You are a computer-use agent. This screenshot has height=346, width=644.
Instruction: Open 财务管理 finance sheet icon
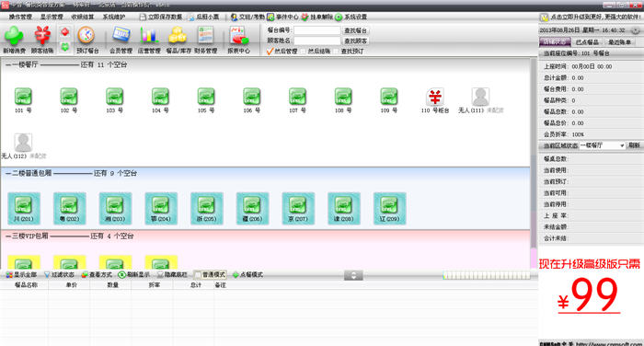pyautogui.click(x=205, y=36)
